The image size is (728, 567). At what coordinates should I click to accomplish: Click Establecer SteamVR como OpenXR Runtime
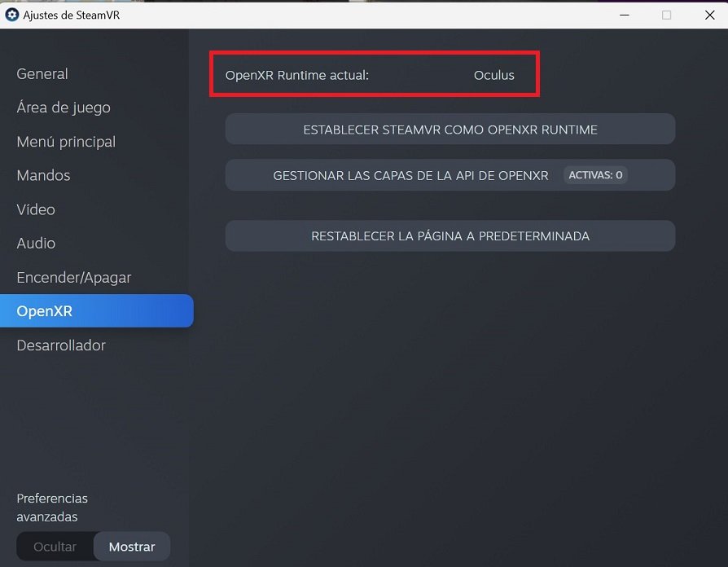pyautogui.click(x=450, y=129)
